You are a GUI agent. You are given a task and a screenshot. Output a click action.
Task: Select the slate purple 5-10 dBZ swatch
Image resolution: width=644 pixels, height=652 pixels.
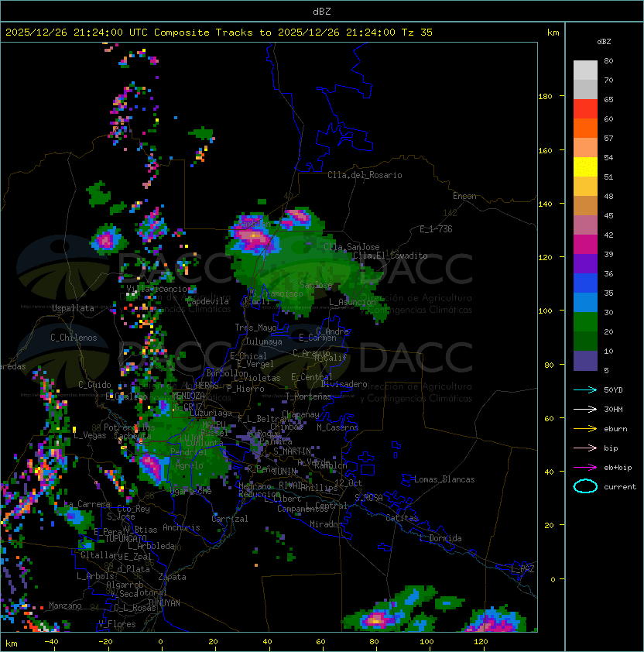point(585,361)
